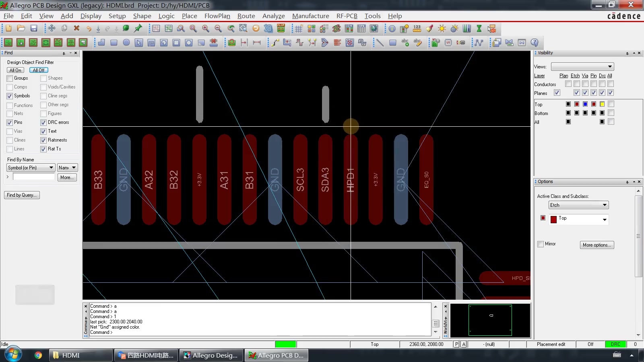644x362 pixels.
Task: Click the blue Top Via color swatch
Action: click(x=585, y=104)
